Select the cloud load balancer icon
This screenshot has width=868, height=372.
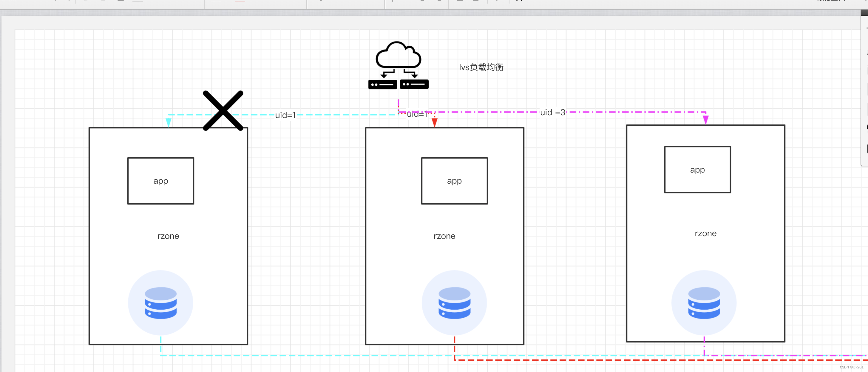[398, 65]
